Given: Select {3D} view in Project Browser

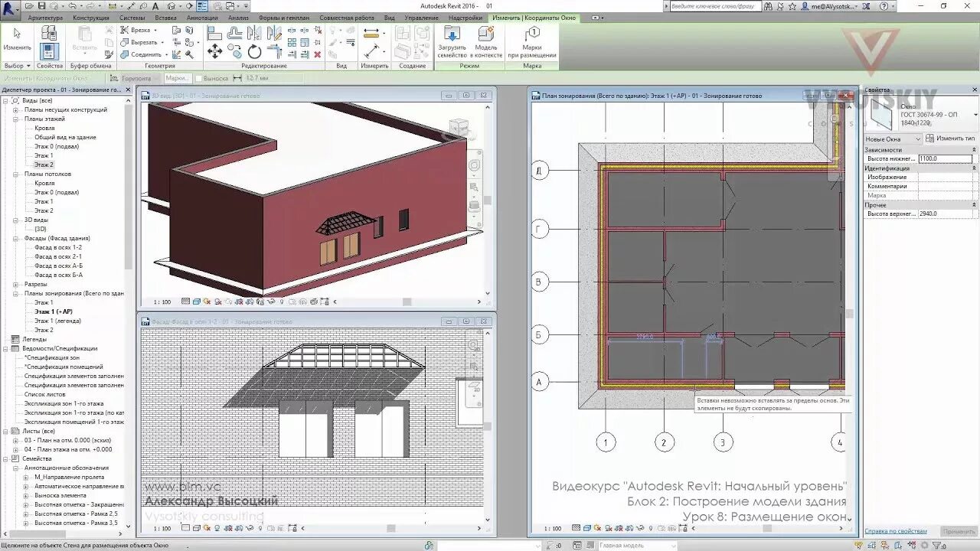Looking at the screenshot, I should pyautogui.click(x=41, y=229).
